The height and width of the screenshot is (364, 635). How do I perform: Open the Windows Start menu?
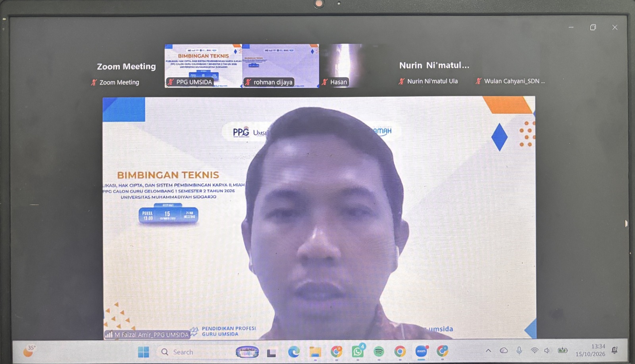tap(143, 352)
